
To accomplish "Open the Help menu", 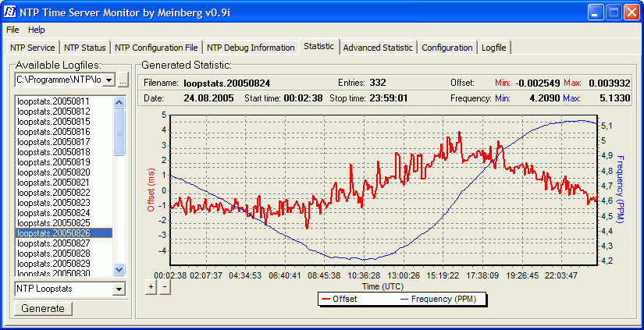I will [x=37, y=30].
